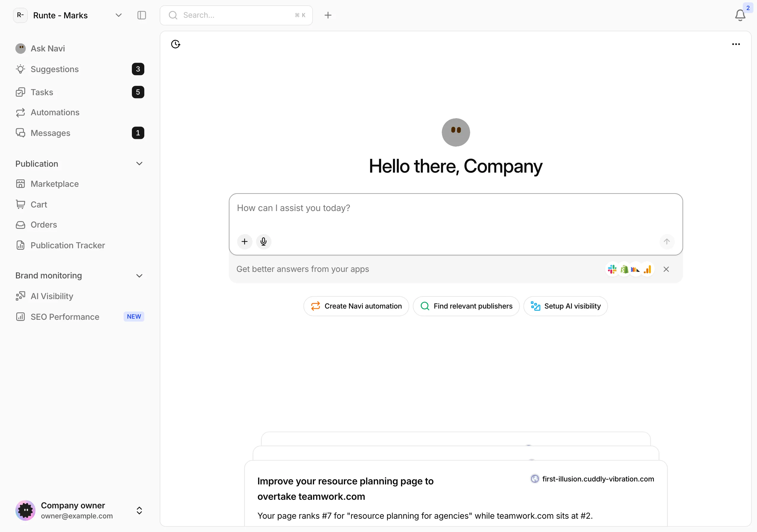Click the Shopify app icon
This screenshot has height=532, width=757.
624,269
